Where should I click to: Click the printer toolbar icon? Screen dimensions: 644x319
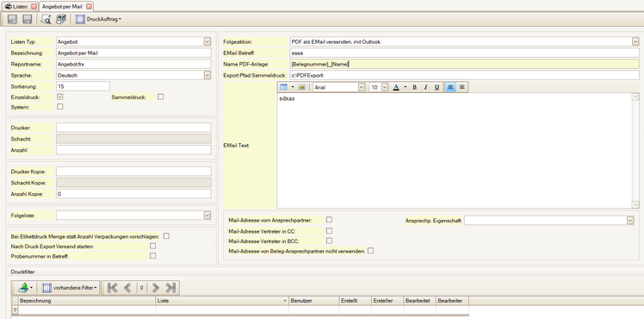(61, 19)
